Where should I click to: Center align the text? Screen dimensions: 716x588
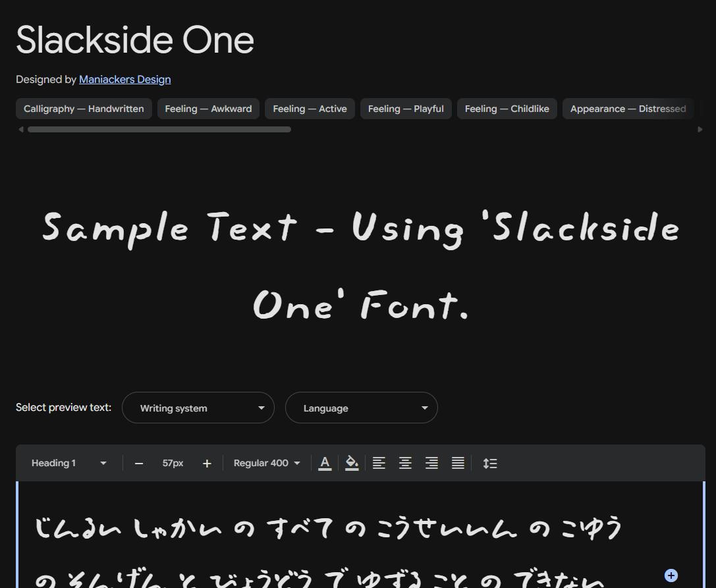click(406, 464)
